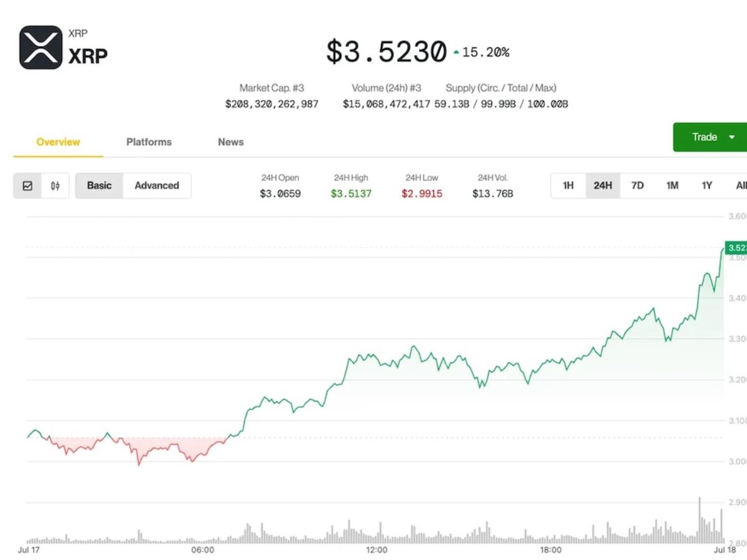Viewport: 747px width, 560px height.
Task: Click the Volume (24h) #3 label
Action: tap(386, 88)
